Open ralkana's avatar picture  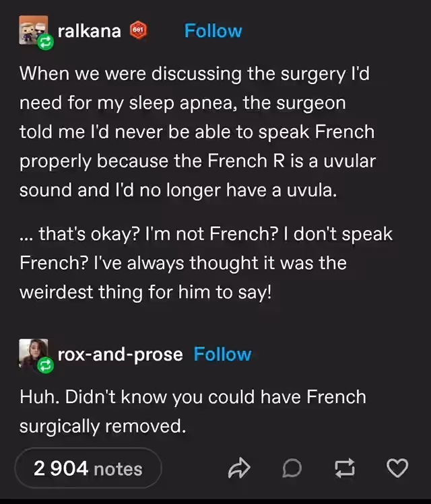pos(33,30)
